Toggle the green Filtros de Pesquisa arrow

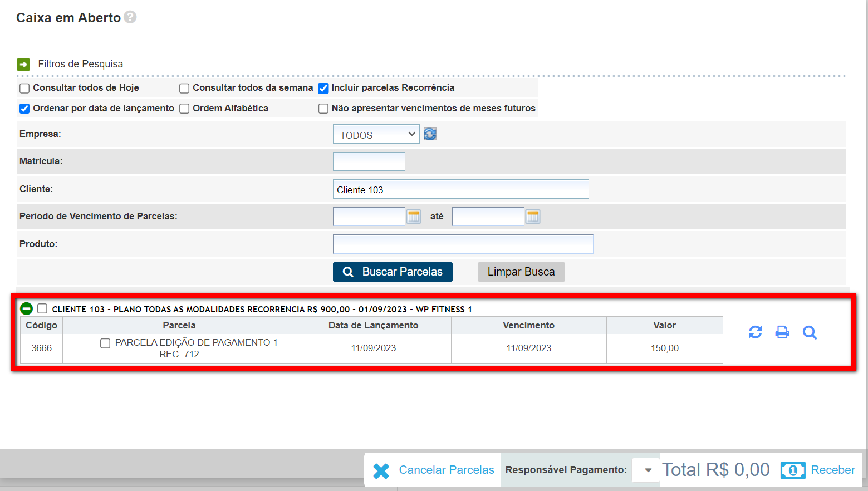pyautogui.click(x=23, y=65)
